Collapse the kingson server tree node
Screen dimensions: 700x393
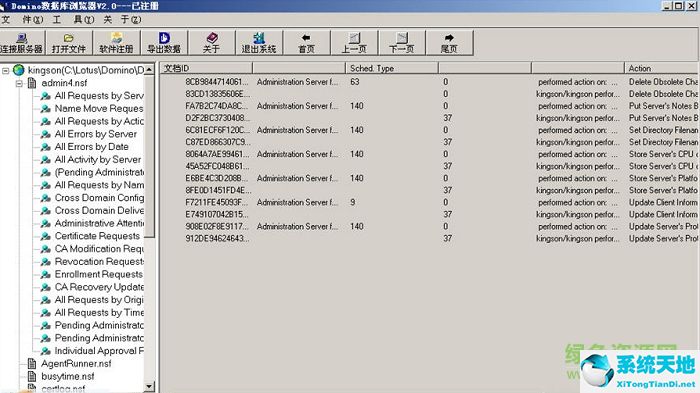[6, 71]
